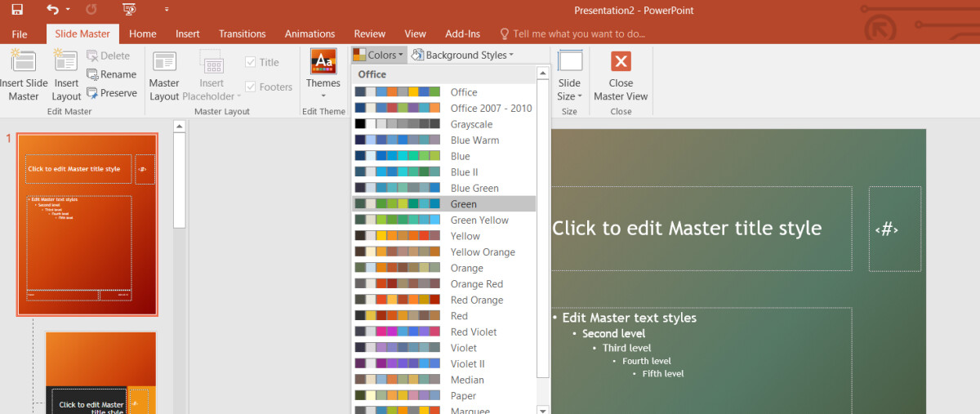Choose the Grayscale color scheme
The width and height of the screenshot is (980, 414).
[x=444, y=124]
